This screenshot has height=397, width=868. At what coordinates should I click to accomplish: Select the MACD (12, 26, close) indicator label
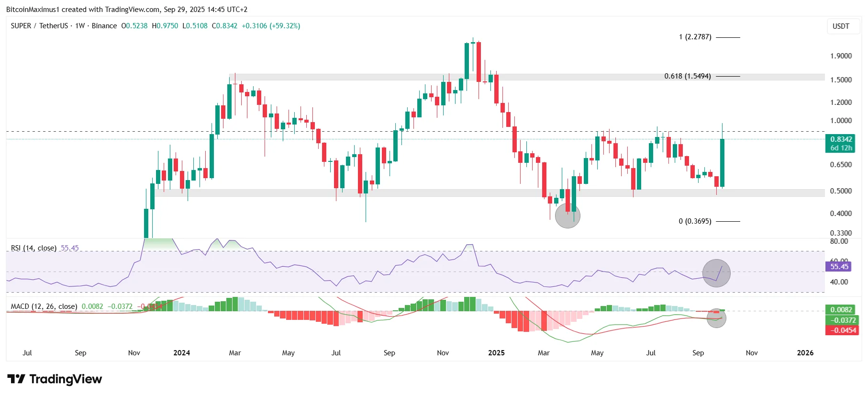pos(44,306)
